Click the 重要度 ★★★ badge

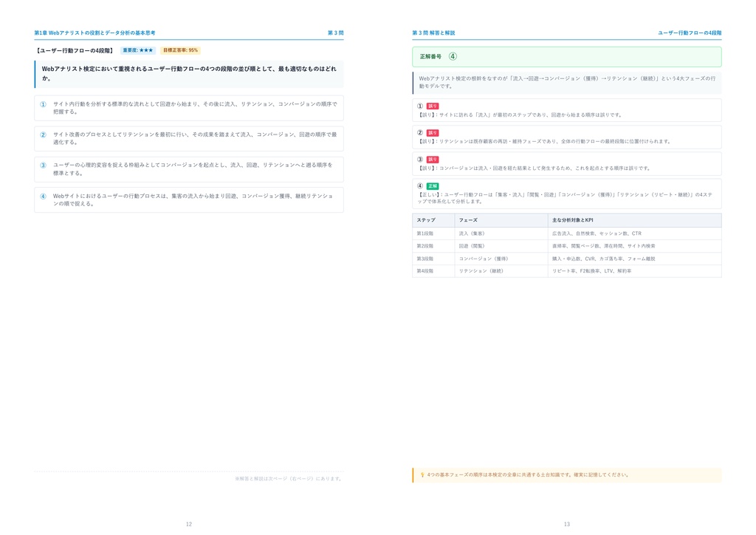coord(138,50)
